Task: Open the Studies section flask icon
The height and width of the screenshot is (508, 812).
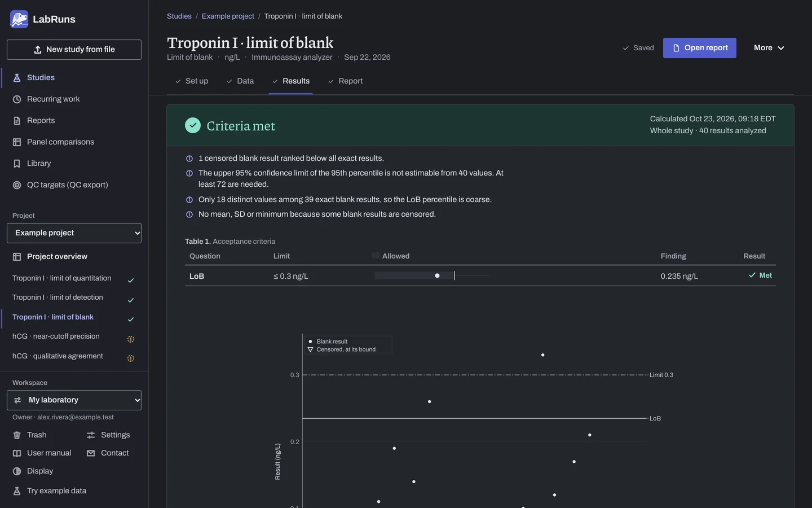Action: tap(17, 78)
